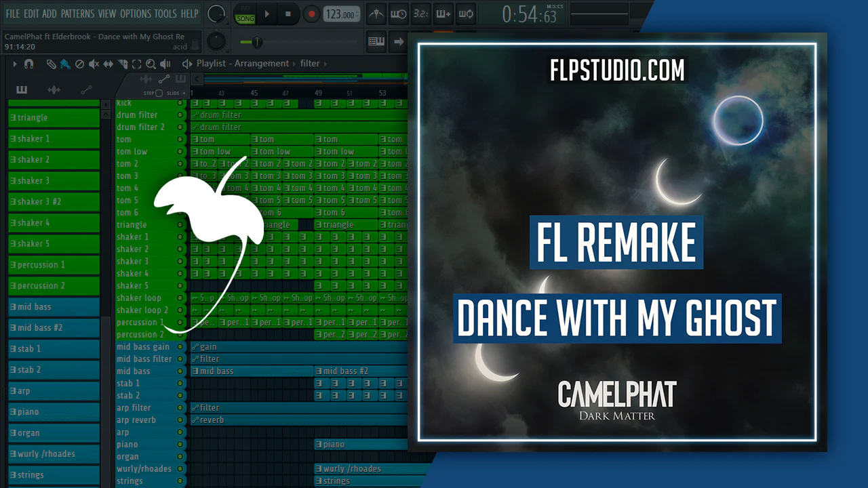Viewport: 868px width, 488px height.
Task: Arm recording with the red Record button
Action: pos(311,14)
